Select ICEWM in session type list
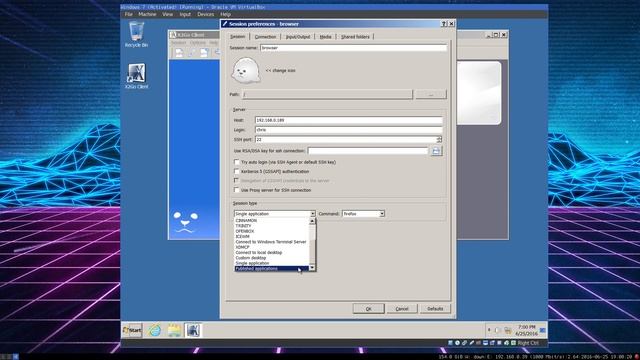The height and width of the screenshot is (360, 640). tap(271, 236)
